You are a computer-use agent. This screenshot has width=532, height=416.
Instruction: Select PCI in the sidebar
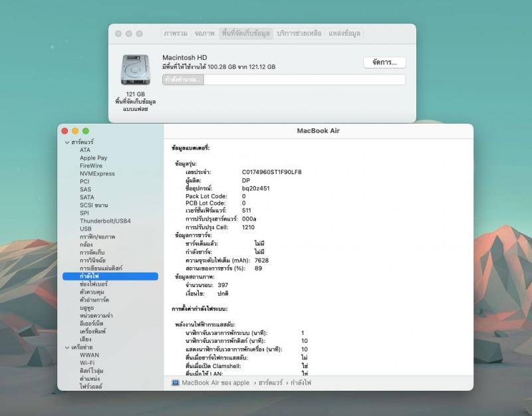(x=84, y=181)
